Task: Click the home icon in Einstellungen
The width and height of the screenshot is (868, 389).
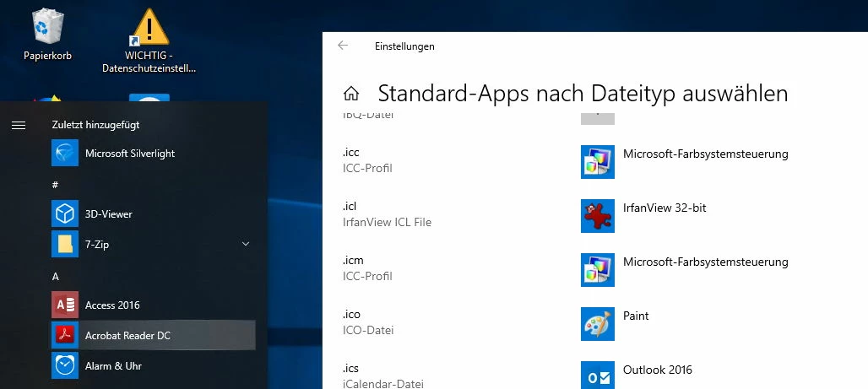Action: (351, 94)
